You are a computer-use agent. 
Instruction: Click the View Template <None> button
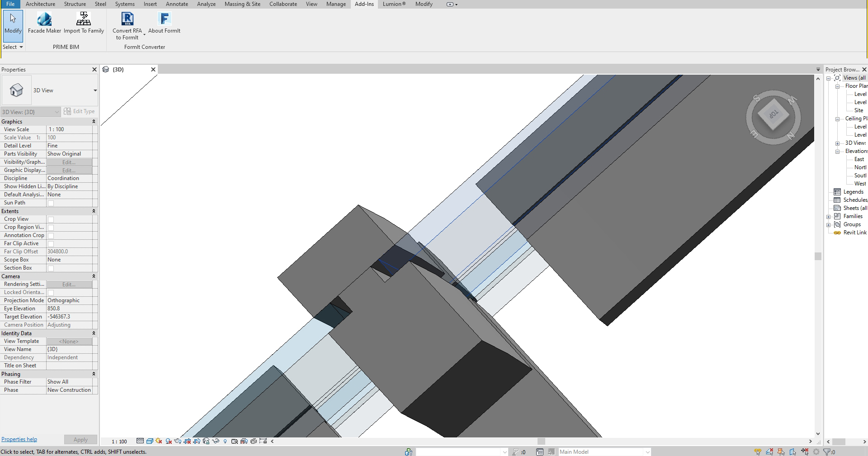point(69,342)
